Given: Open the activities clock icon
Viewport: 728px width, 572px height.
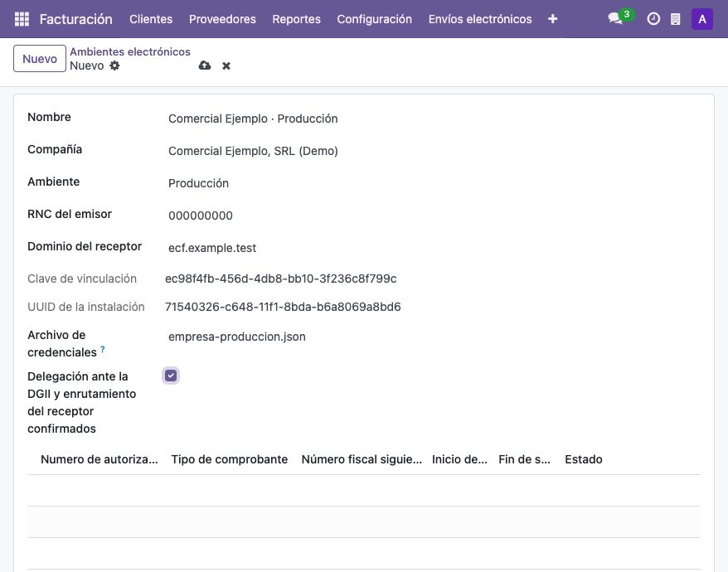Looking at the screenshot, I should 653,19.
